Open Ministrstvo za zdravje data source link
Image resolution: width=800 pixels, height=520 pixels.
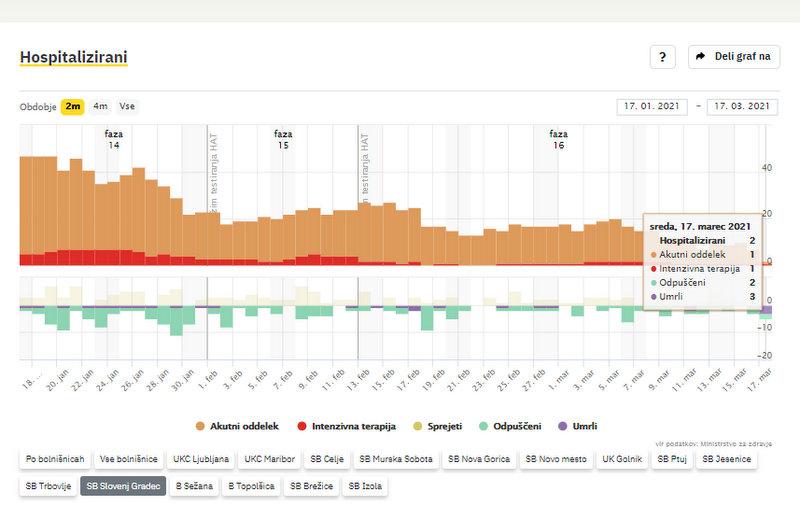point(742,444)
